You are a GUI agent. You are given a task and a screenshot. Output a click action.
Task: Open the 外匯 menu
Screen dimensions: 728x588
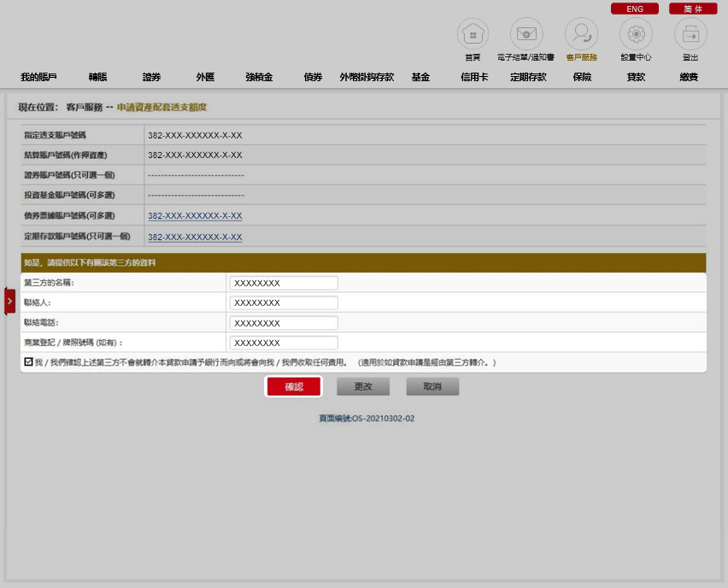(205, 77)
